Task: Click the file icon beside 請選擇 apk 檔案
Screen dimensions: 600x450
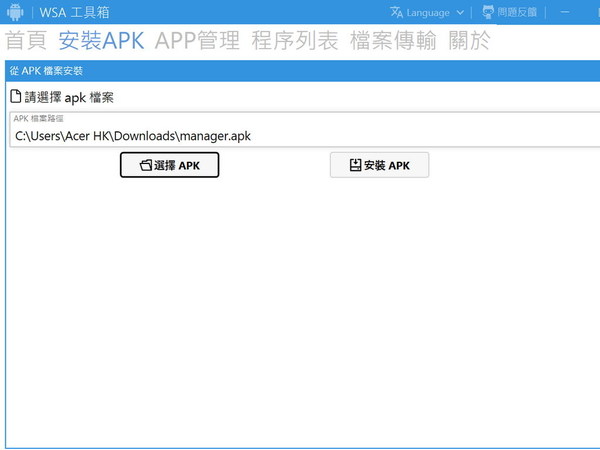Action: click(x=15, y=96)
